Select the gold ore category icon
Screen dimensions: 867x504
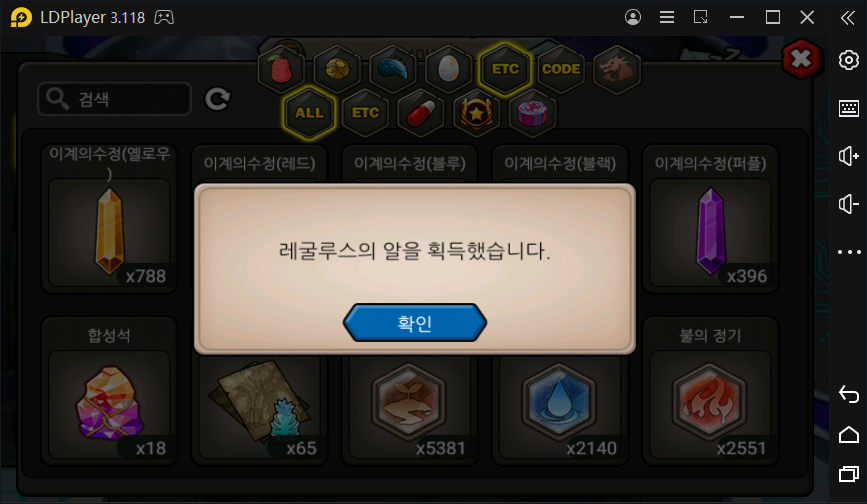click(337, 69)
